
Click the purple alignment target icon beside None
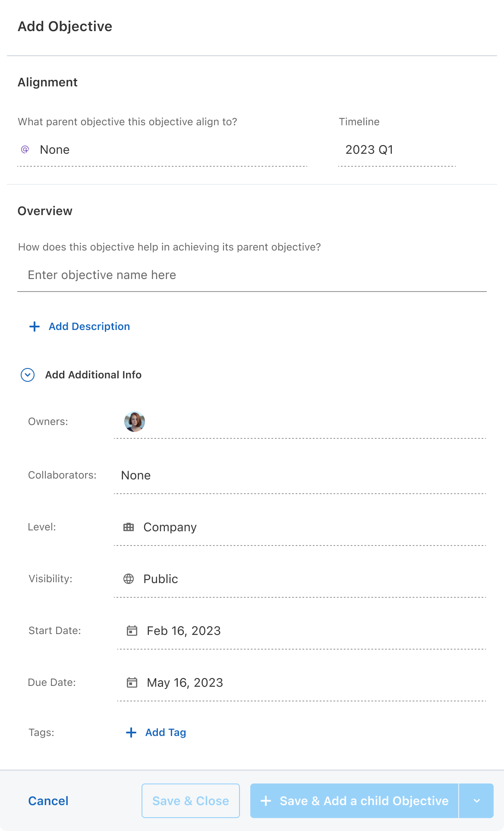(x=25, y=149)
